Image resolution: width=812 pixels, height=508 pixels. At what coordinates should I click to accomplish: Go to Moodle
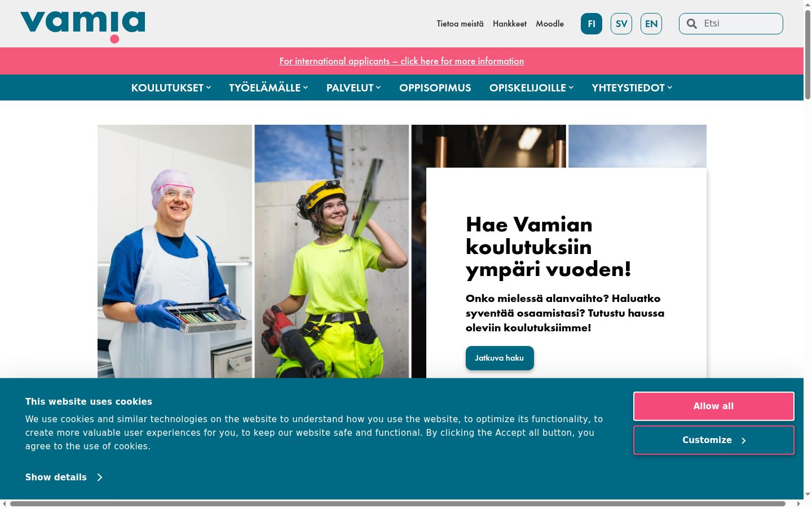[550, 24]
